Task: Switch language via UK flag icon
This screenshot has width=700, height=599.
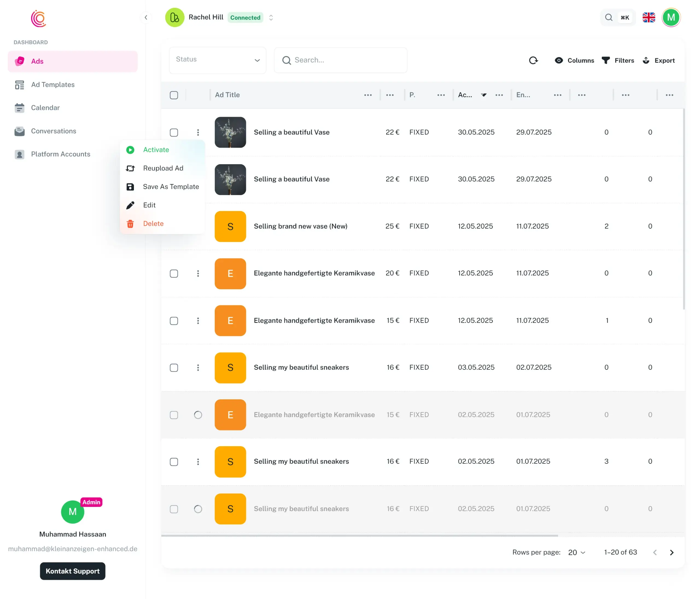Action: (649, 17)
